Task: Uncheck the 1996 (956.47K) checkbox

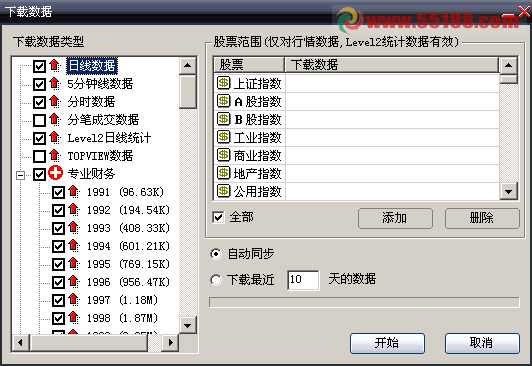Action: [58, 282]
